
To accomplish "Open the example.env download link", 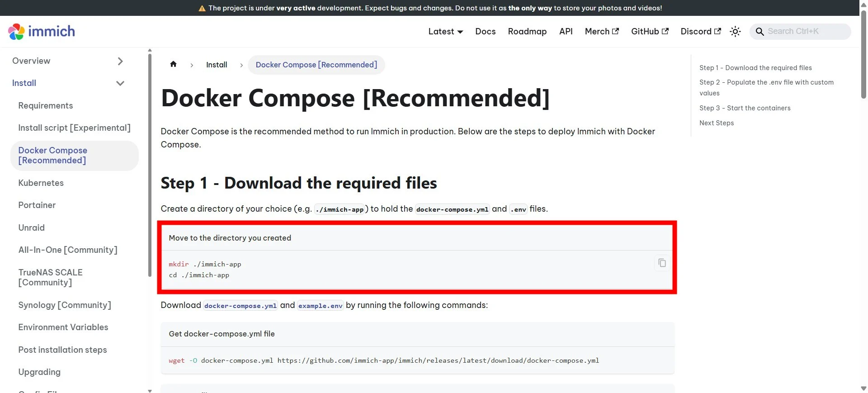I will coord(321,306).
